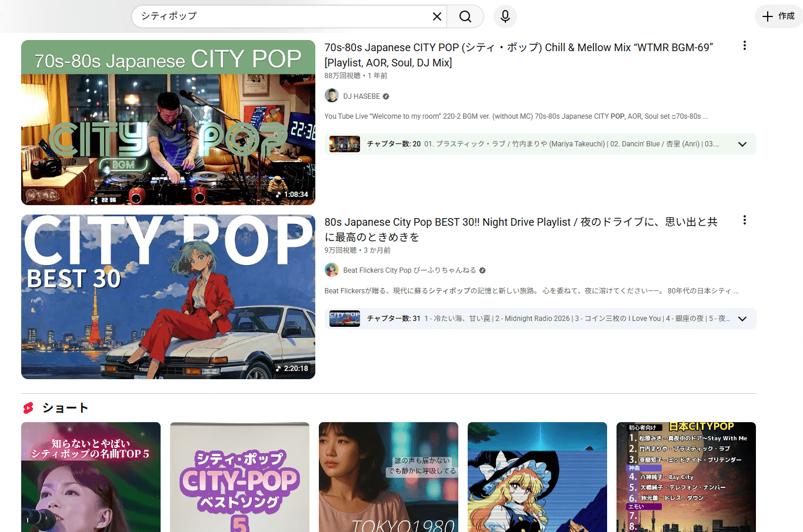Open short with blonde witch anime character
The width and height of the screenshot is (803, 532).
pyautogui.click(x=537, y=477)
